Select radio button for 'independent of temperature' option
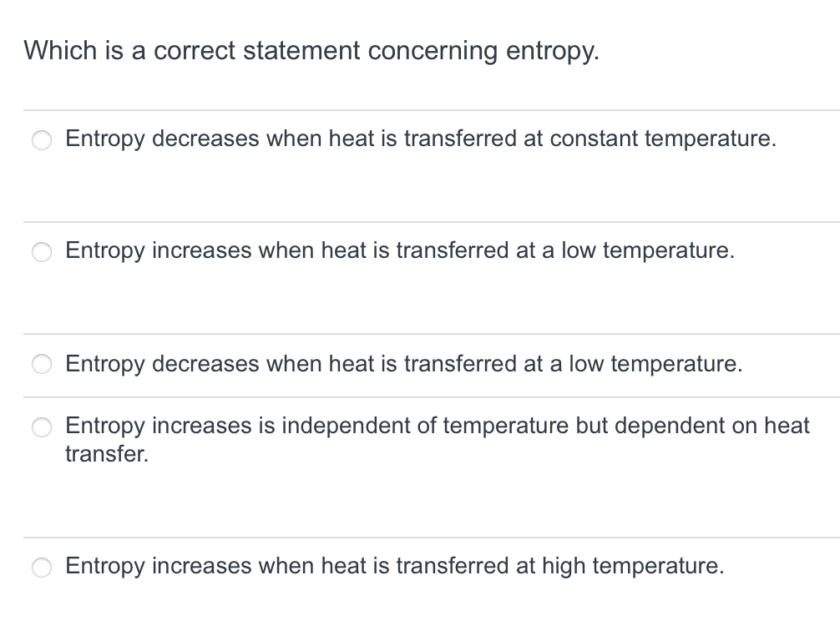This screenshot has width=840, height=641. [x=42, y=427]
